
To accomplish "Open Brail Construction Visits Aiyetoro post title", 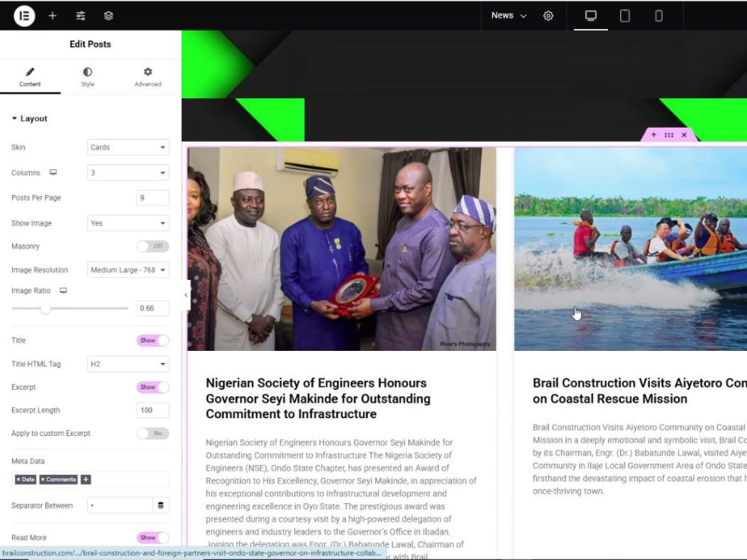I will pyautogui.click(x=639, y=391).
